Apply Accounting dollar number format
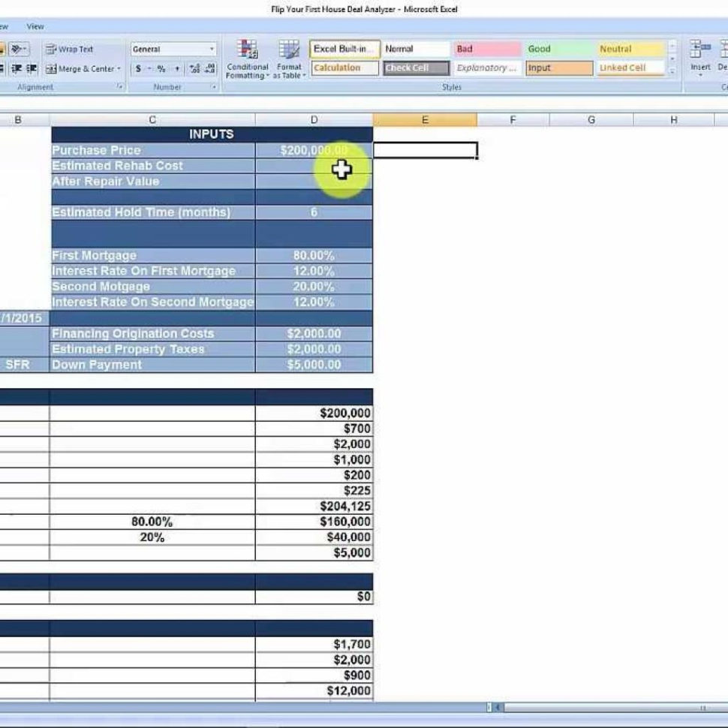Viewport: 728px width, 728px height. tap(138, 69)
